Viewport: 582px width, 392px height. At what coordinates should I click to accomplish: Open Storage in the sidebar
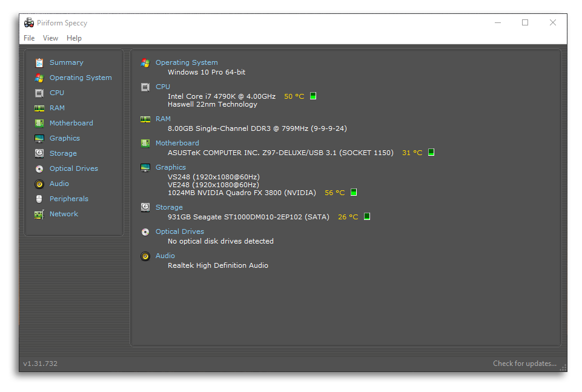tap(63, 154)
